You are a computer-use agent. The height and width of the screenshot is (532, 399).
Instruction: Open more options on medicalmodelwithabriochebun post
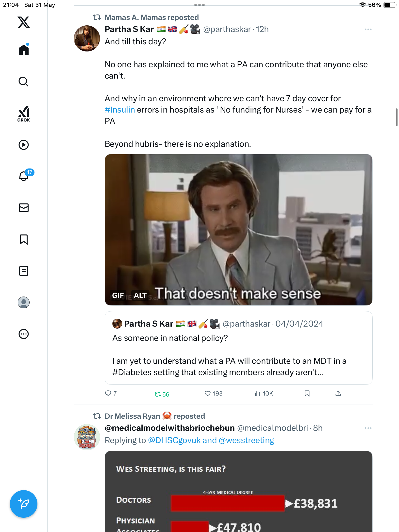click(x=368, y=428)
